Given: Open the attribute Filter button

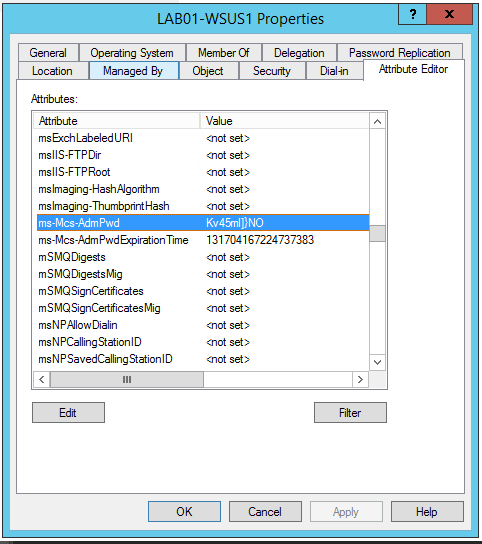Looking at the screenshot, I should [x=350, y=413].
